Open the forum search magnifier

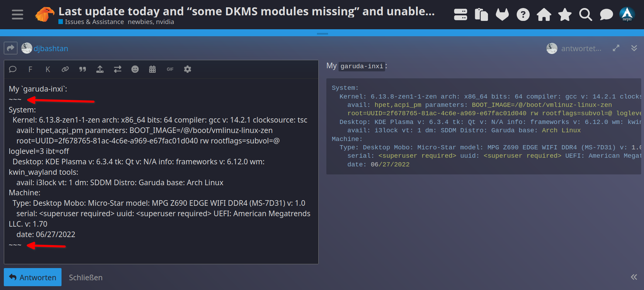(x=586, y=15)
